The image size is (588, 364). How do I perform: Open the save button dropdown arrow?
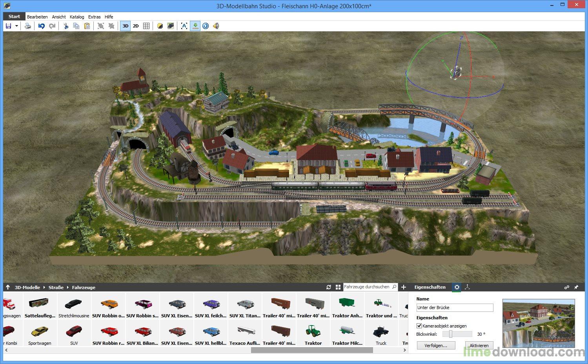click(x=16, y=25)
